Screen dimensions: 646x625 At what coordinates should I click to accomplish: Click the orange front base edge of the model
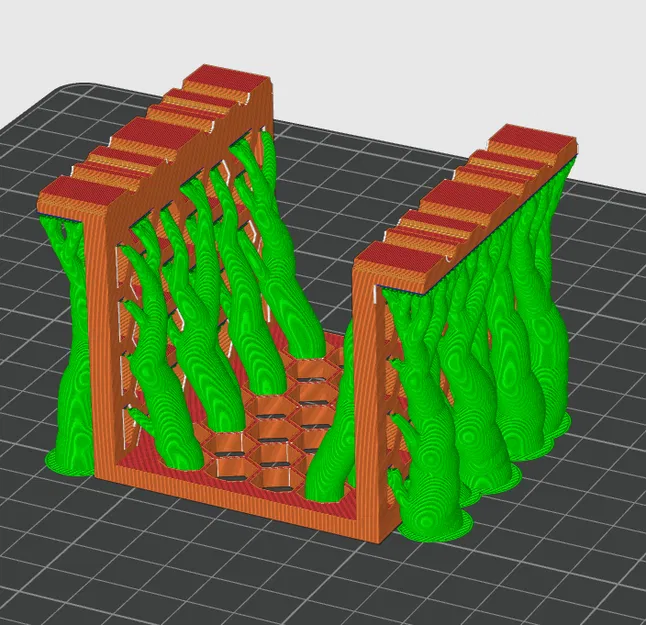[235, 503]
